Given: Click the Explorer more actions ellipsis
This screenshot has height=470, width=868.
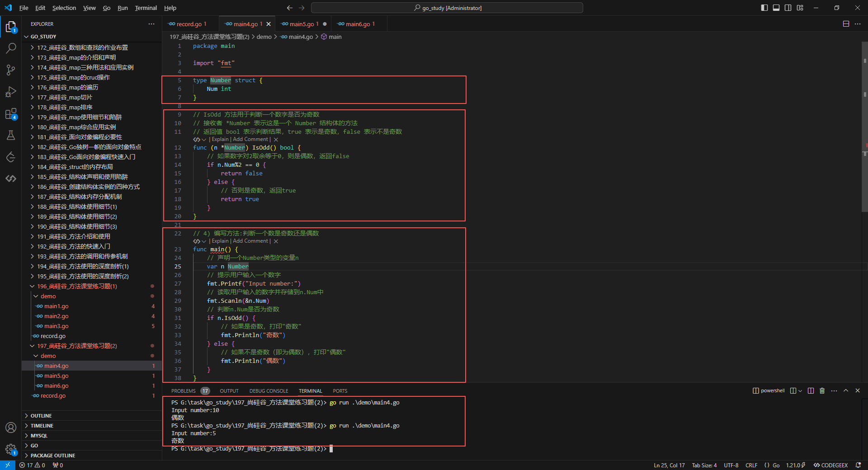Looking at the screenshot, I should coord(151,24).
